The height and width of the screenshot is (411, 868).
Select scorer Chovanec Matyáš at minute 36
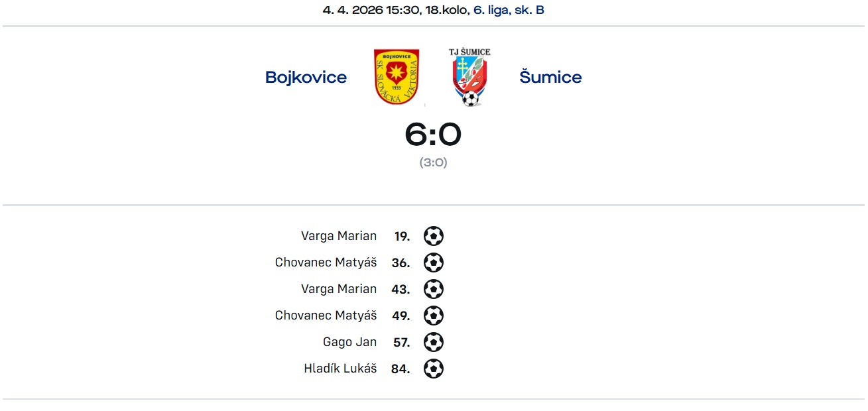(x=326, y=263)
